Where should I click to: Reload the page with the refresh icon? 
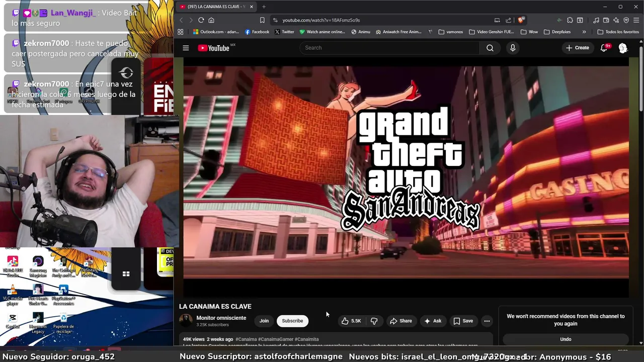pyautogui.click(x=201, y=20)
